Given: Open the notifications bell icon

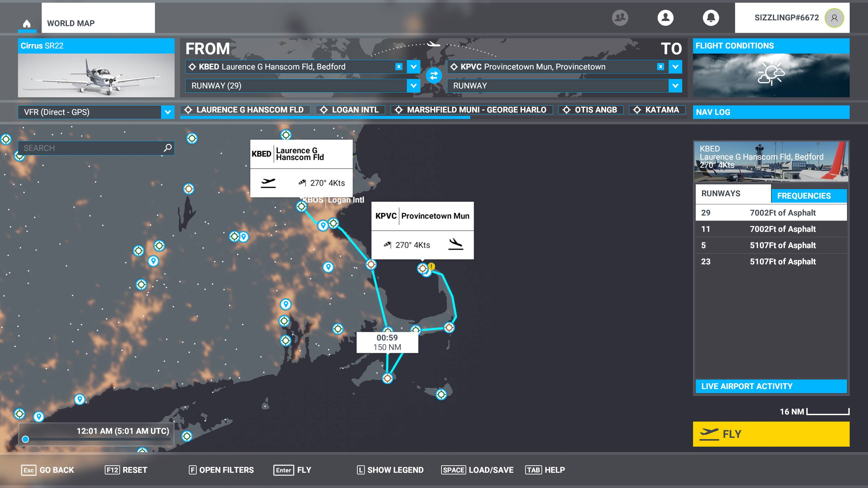Looking at the screenshot, I should pos(711,18).
